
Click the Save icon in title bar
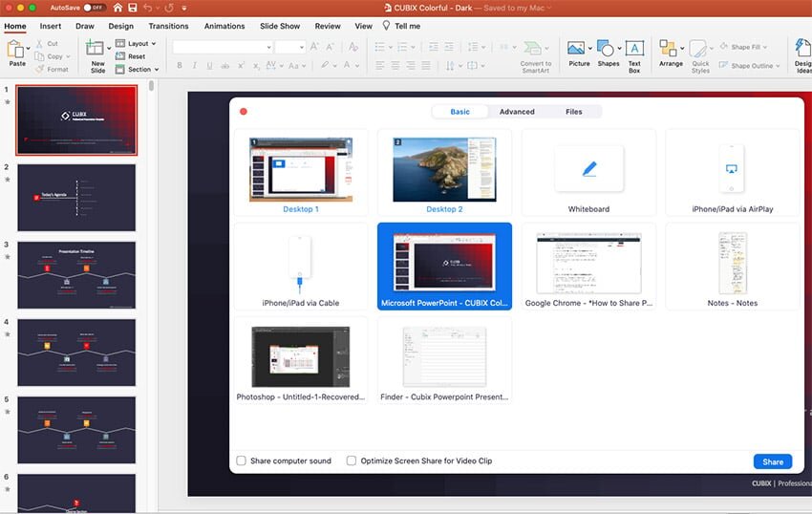pos(132,8)
